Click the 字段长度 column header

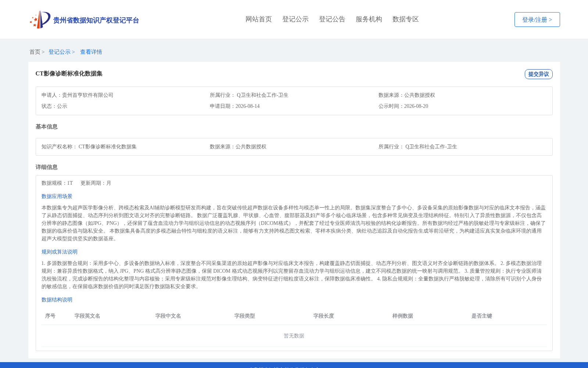324,316
